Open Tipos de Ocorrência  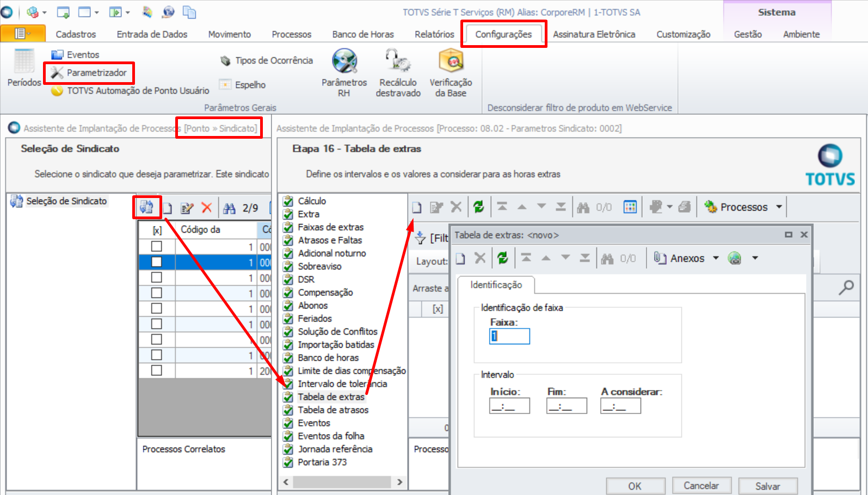[x=266, y=60]
